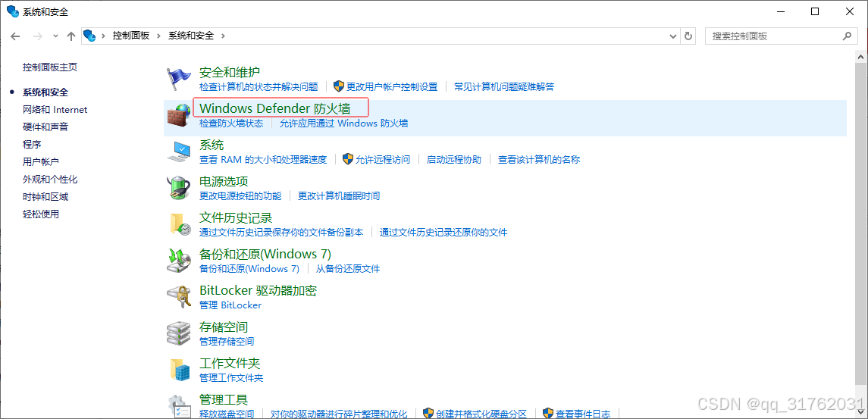Select 网络和 Internet in sidebar
The height and width of the screenshot is (419, 868).
[x=55, y=110]
